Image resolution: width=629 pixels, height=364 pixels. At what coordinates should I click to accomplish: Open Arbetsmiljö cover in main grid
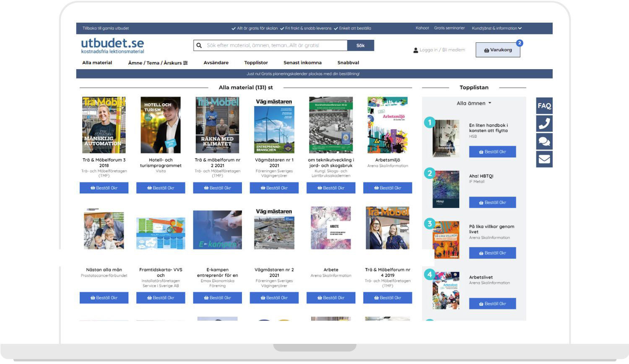click(387, 125)
